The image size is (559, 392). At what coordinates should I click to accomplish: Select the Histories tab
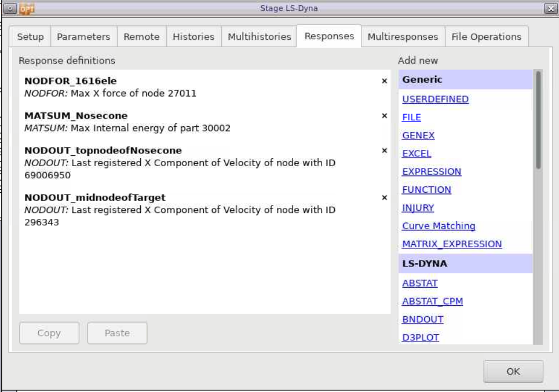tap(193, 36)
